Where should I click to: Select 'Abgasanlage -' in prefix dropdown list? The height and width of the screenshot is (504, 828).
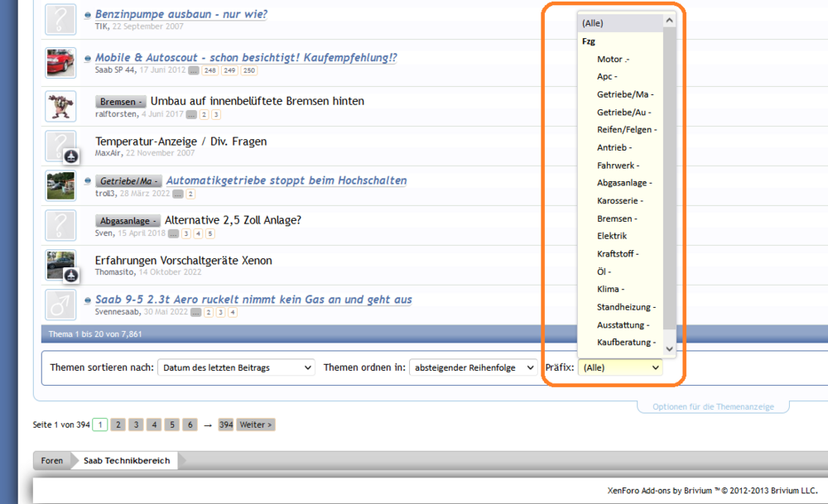point(620,183)
